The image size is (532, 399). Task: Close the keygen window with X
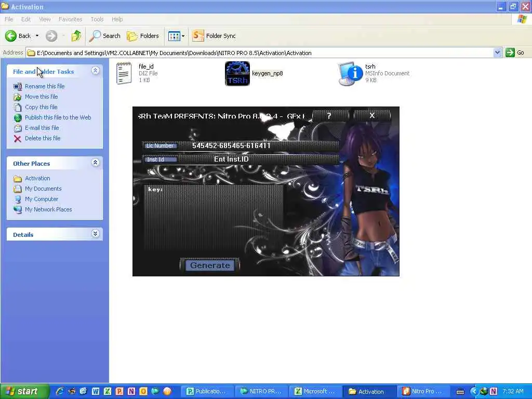(372, 115)
